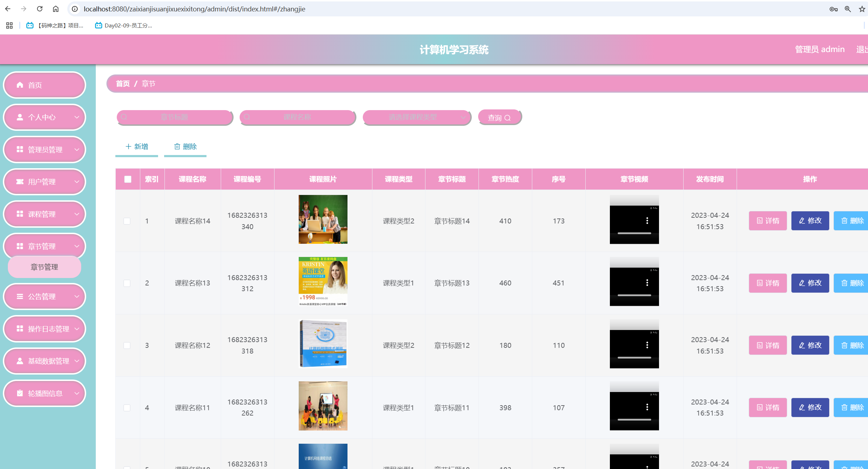Check the row for 课程名称14
This screenshot has height=469, width=868.
[x=127, y=221]
